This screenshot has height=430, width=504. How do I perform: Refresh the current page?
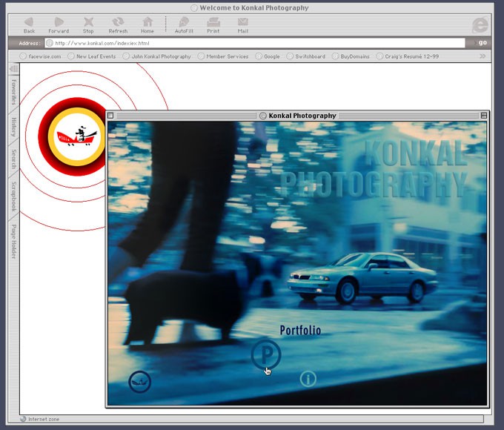point(118,24)
